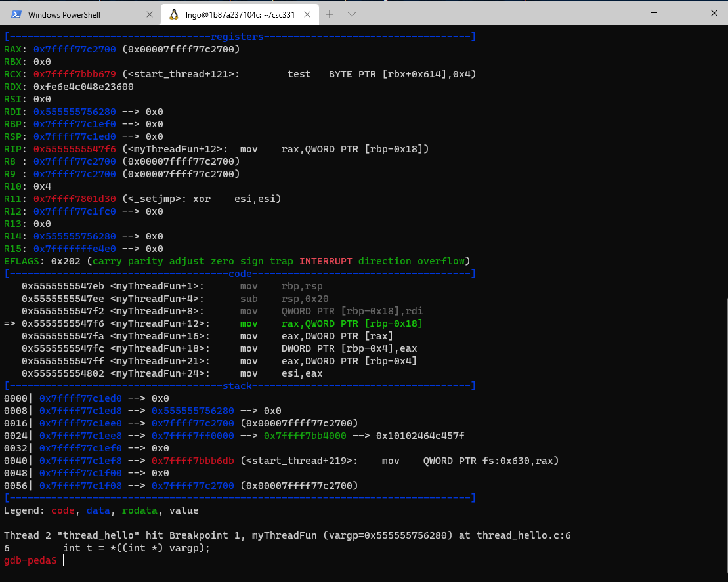This screenshot has width=728, height=582.
Task: Close the Ingo@1b87a237104c tab
Action: (307, 14)
